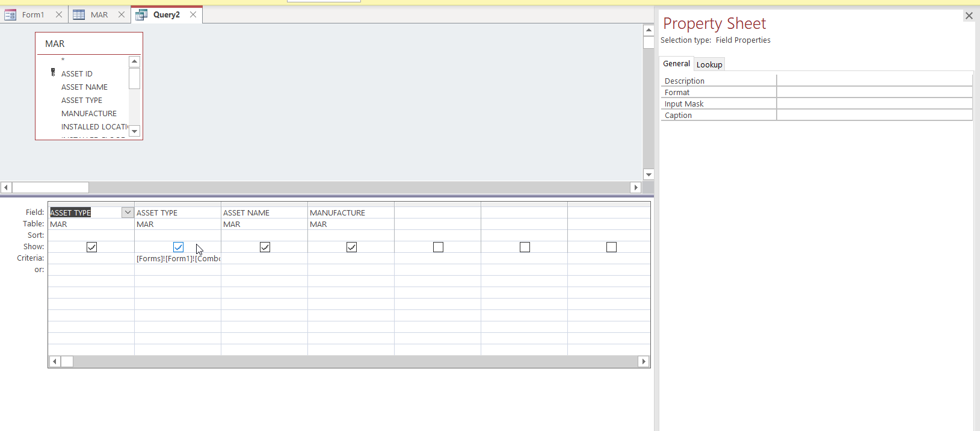980x431 pixels.
Task: Switch to the Form1 tab
Action: pyautogui.click(x=33, y=15)
